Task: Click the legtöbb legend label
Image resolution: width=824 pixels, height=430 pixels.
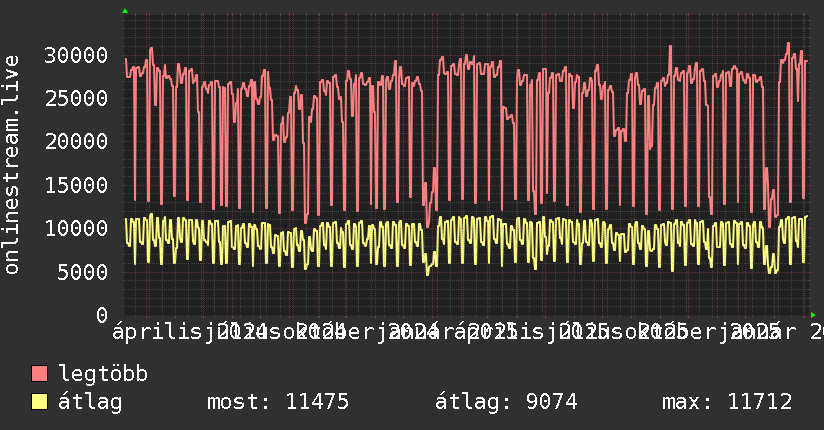Action: pos(103,374)
